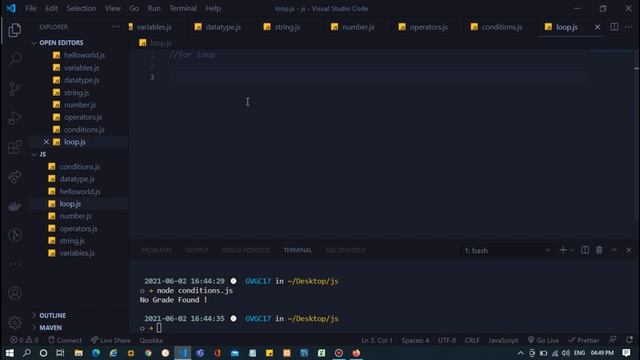This screenshot has width=640, height=360.
Task: Click Go Live server button
Action: coord(543,340)
